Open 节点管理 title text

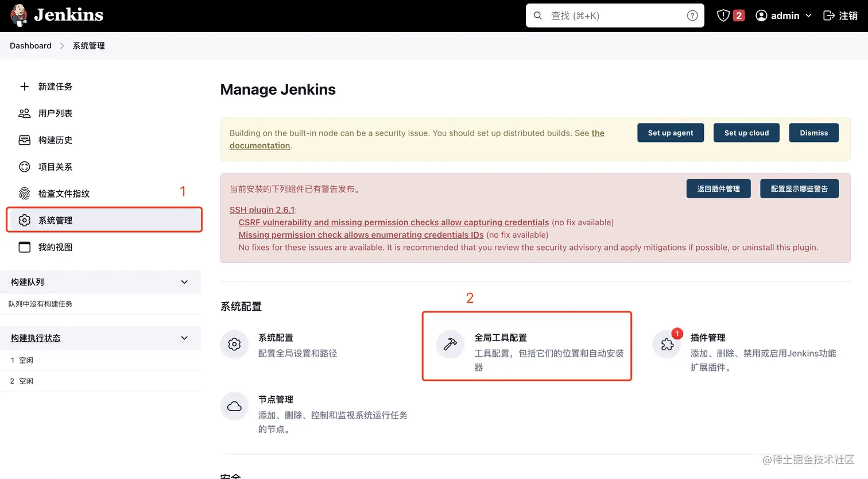pos(276,400)
